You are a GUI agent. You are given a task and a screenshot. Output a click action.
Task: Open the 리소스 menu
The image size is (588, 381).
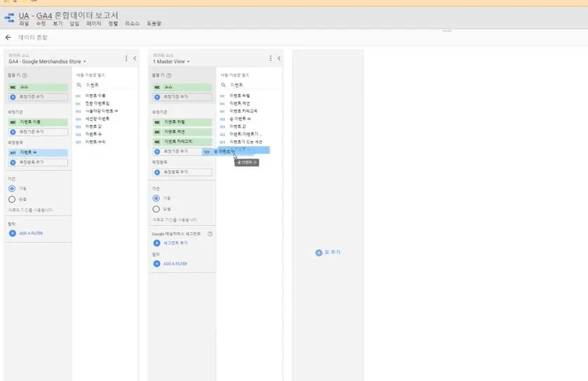pyautogui.click(x=132, y=24)
